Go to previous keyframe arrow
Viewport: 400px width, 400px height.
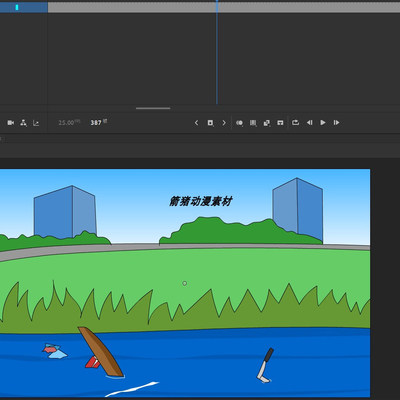[x=196, y=123]
